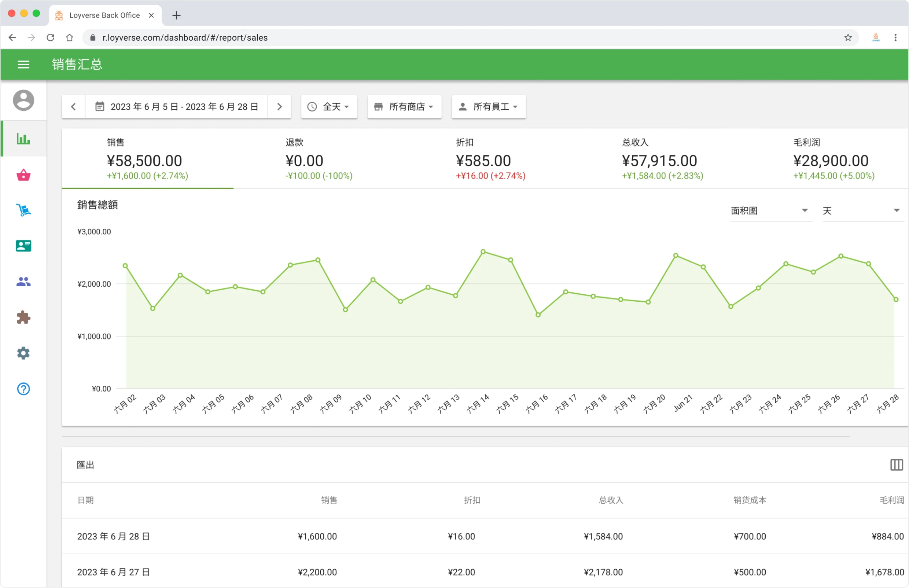Open the 所有商店 store filter
This screenshot has width=909, height=588.
click(x=404, y=107)
